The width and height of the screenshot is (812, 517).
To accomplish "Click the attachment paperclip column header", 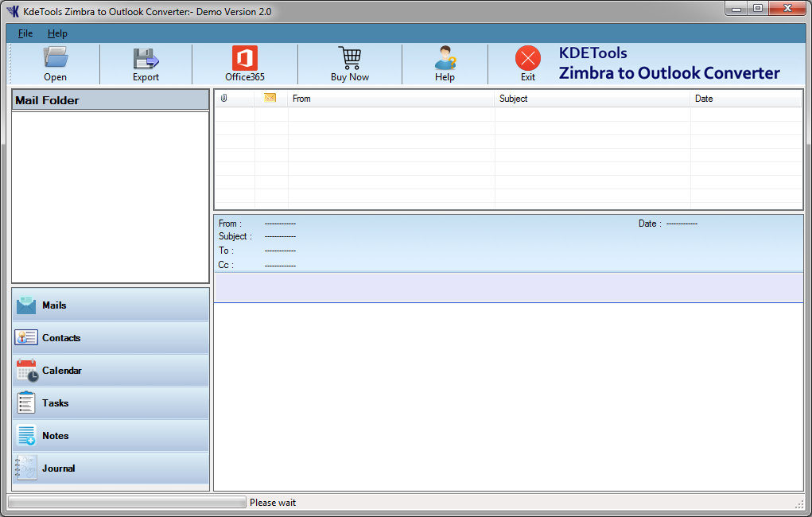I will coord(224,99).
